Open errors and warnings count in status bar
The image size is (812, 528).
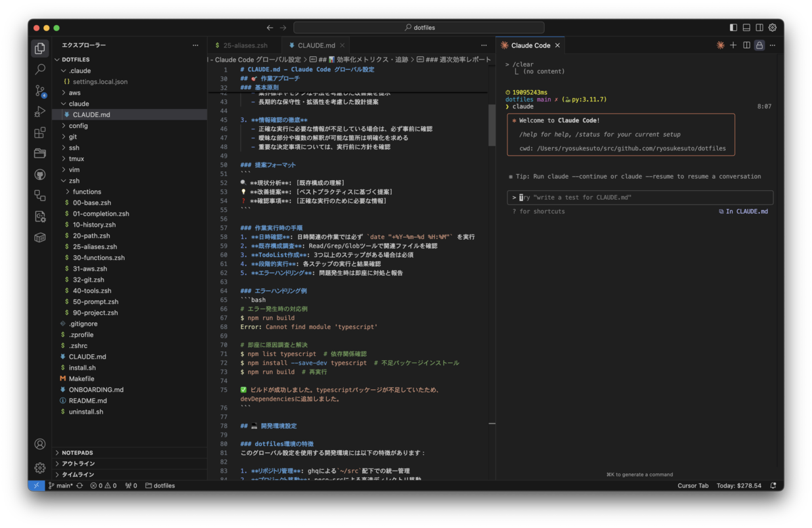104,485
